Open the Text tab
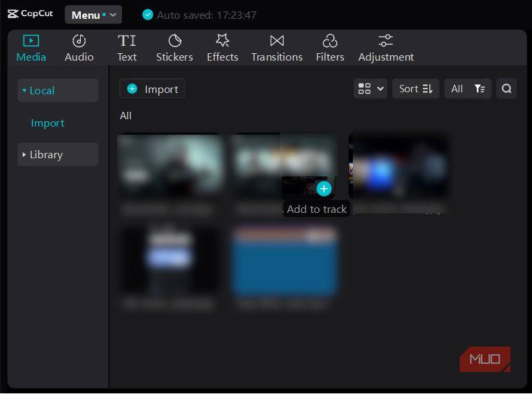This screenshot has height=394, width=532. pyautogui.click(x=127, y=48)
